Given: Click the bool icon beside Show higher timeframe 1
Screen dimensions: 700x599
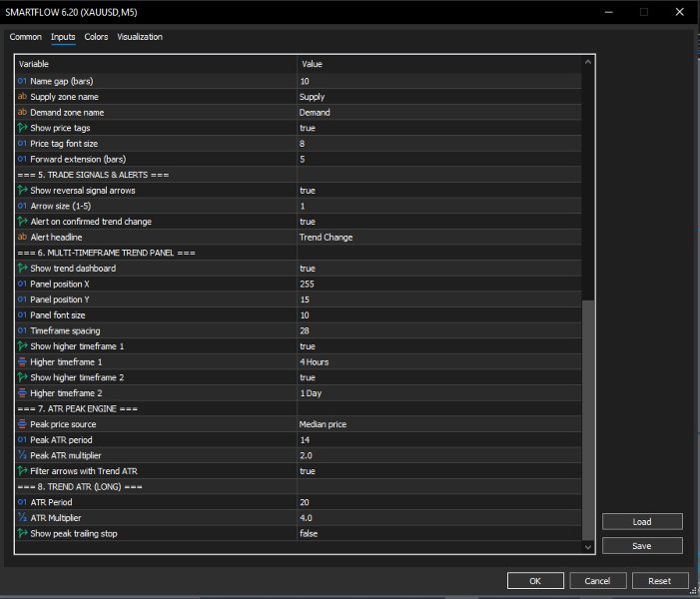Looking at the screenshot, I should [x=22, y=346].
